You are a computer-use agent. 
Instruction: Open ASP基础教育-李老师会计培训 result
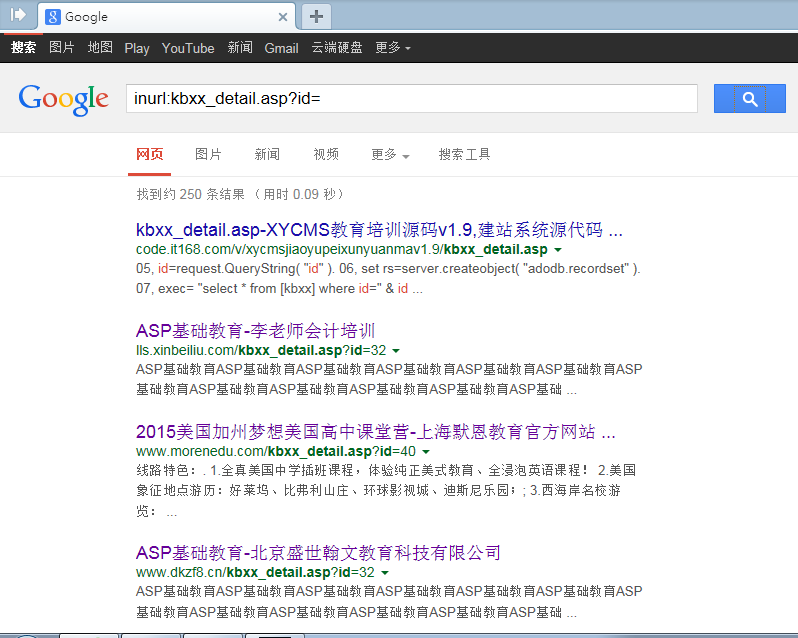coord(255,331)
